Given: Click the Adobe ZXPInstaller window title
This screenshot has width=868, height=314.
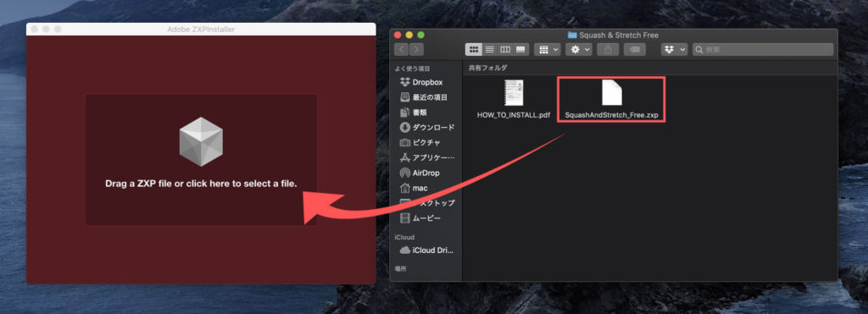Looking at the screenshot, I should [201, 30].
